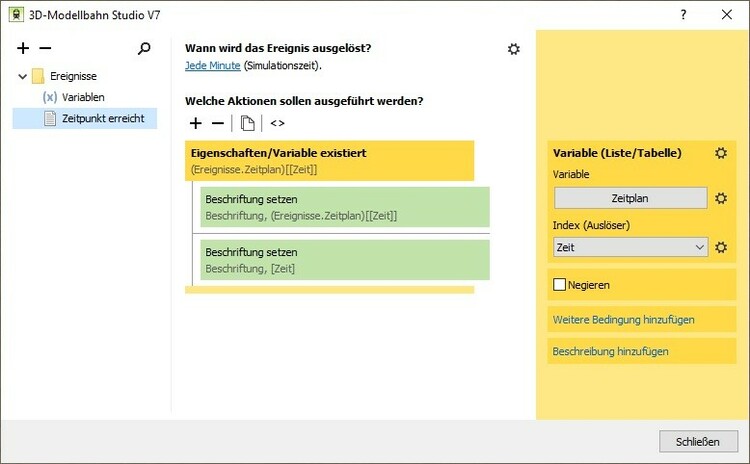
Task: Open help with the question mark
Action: tap(684, 14)
